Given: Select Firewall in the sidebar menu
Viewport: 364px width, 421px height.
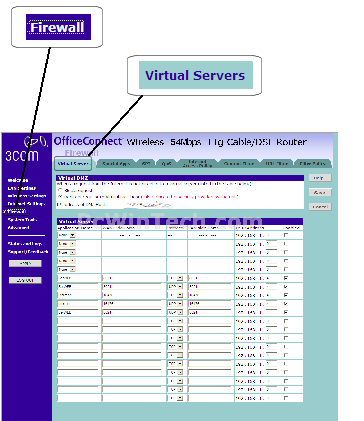Looking at the screenshot, I should pos(16,211).
